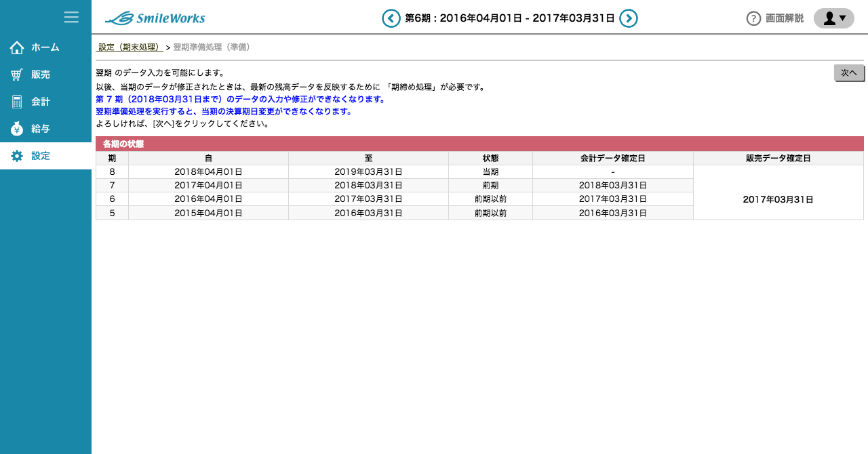The height and width of the screenshot is (454, 868).
Task: Click the 次へ button
Action: (849, 73)
